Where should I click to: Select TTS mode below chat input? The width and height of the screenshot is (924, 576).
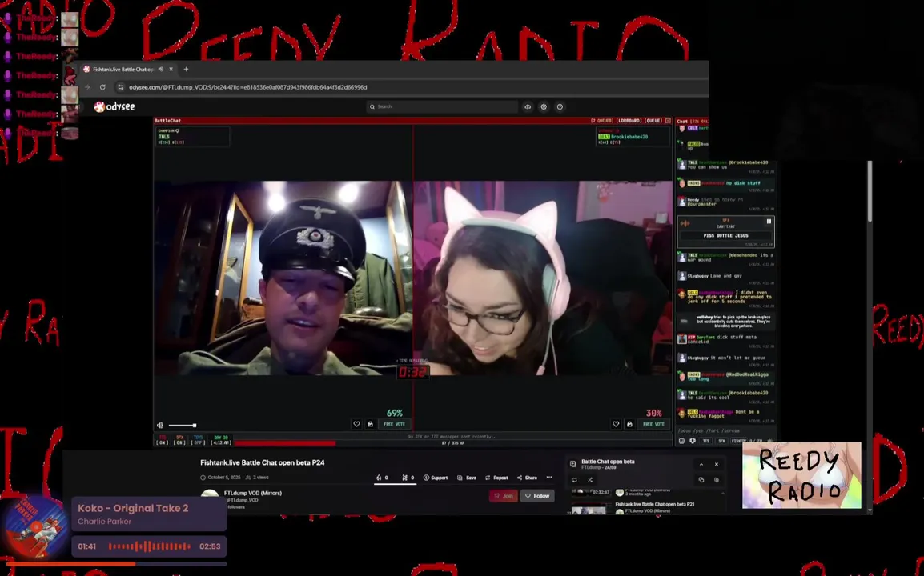pyautogui.click(x=706, y=441)
